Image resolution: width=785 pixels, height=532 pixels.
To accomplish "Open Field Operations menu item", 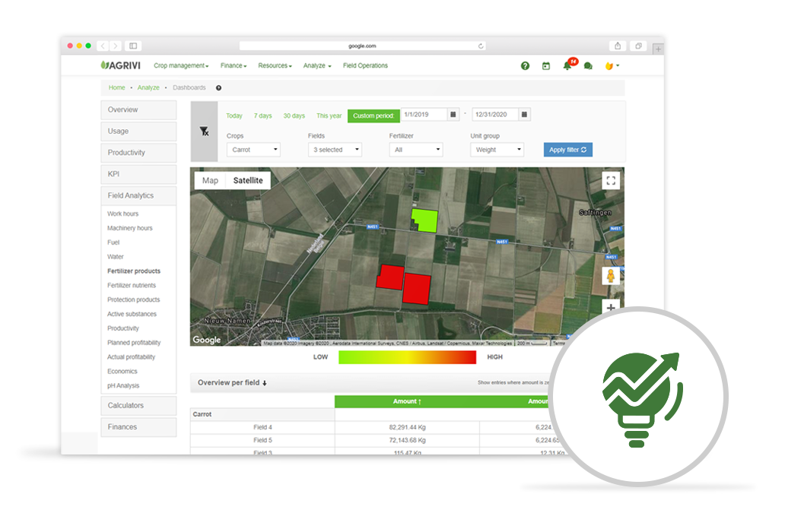I will pos(365,65).
